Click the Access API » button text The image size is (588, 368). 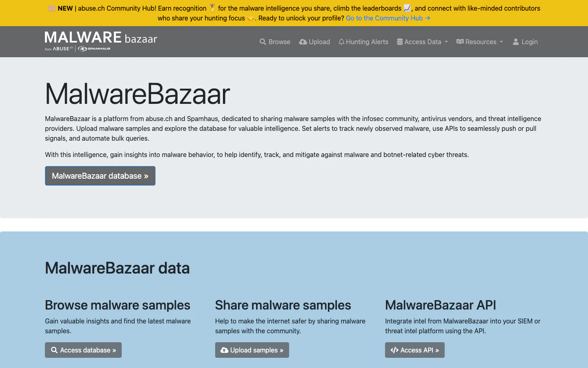click(420, 350)
